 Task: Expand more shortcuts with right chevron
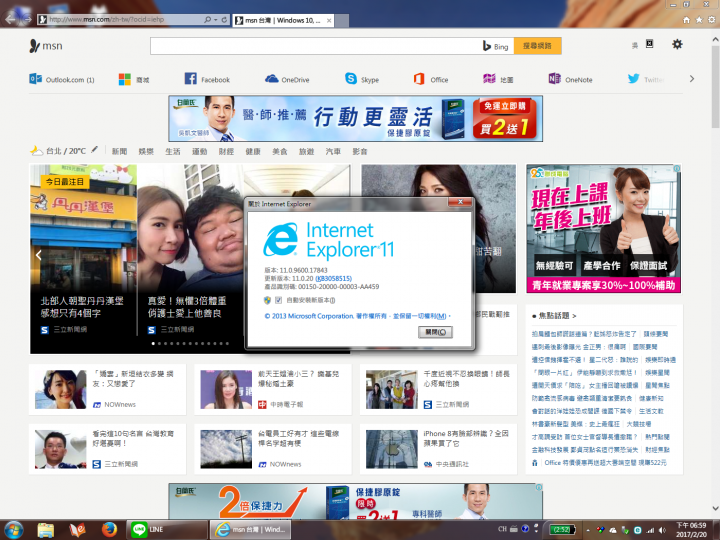(x=692, y=79)
